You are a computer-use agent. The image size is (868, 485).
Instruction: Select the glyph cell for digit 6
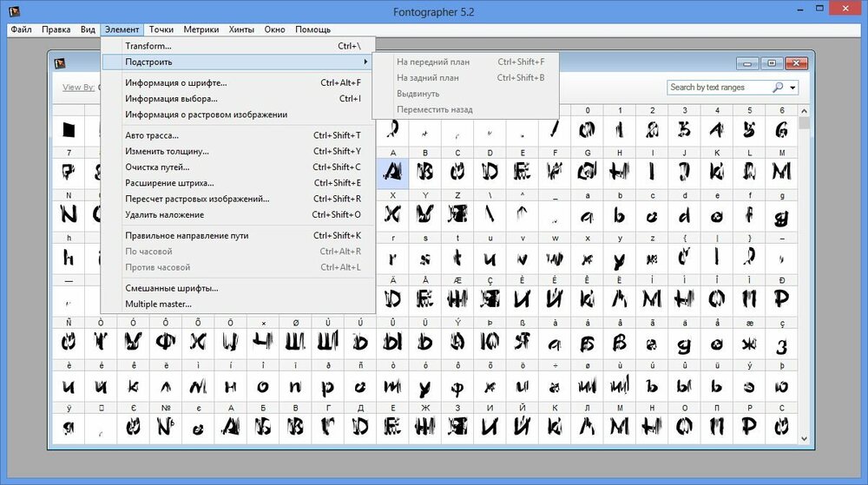point(781,130)
